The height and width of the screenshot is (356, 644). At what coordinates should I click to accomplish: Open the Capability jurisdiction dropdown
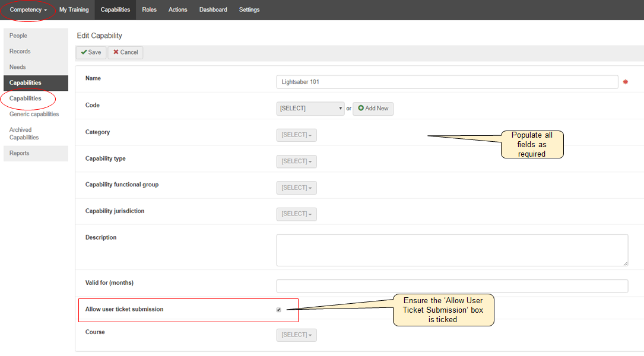[x=296, y=214]
